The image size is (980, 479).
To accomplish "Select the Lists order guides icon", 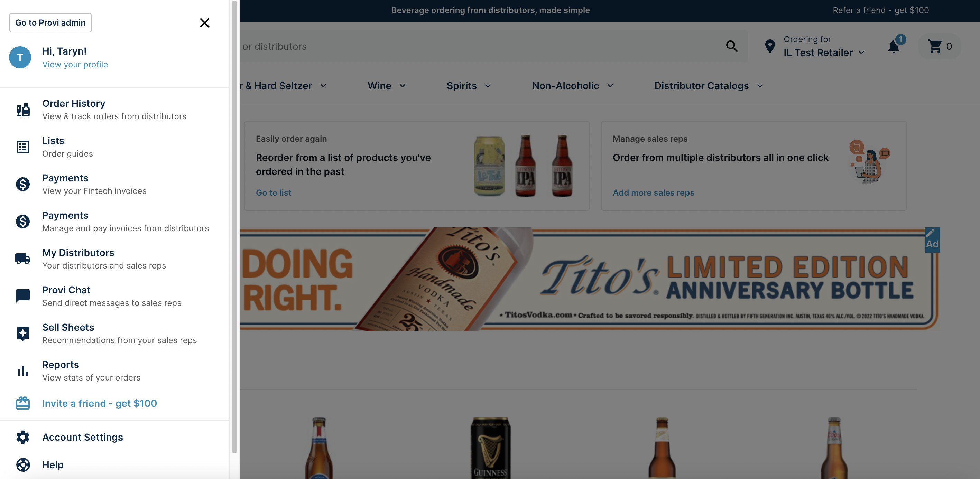I will 22,147.
